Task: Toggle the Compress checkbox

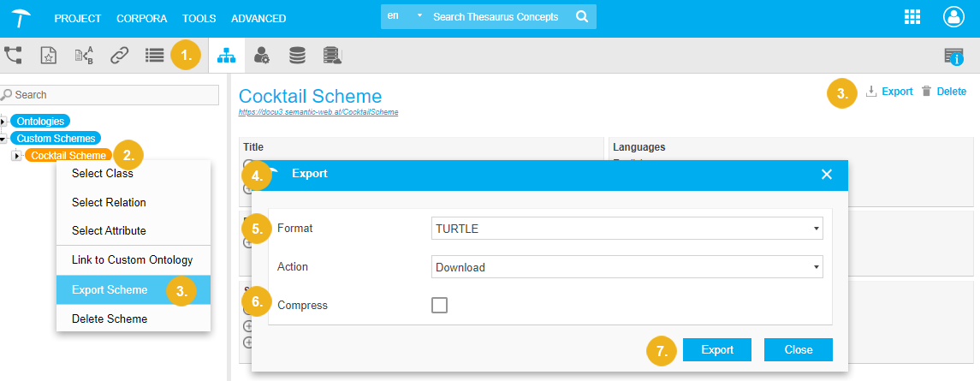Action: pyautogui.click(x=439, y=305)
